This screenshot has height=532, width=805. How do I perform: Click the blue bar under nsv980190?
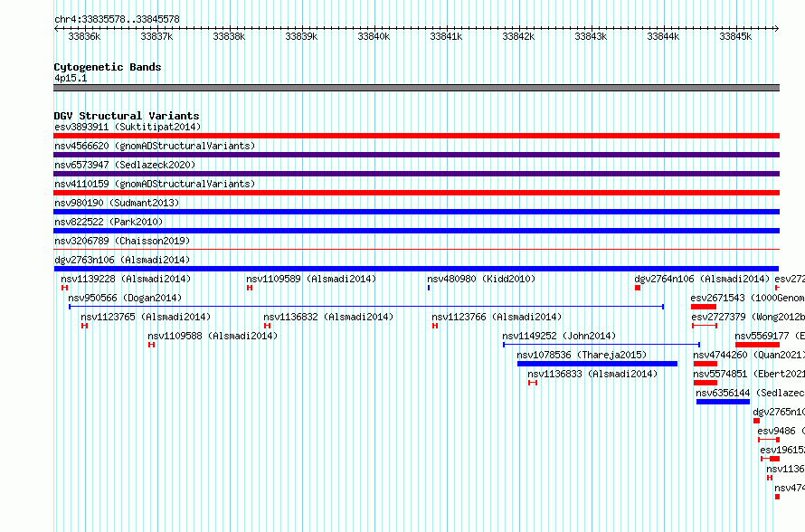click(x=416, y=212)
